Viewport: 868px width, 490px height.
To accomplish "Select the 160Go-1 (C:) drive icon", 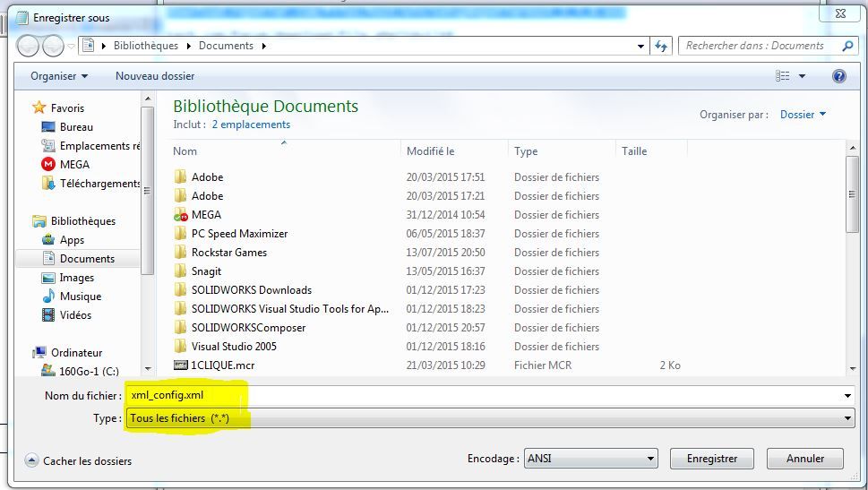I will [48, 370].
